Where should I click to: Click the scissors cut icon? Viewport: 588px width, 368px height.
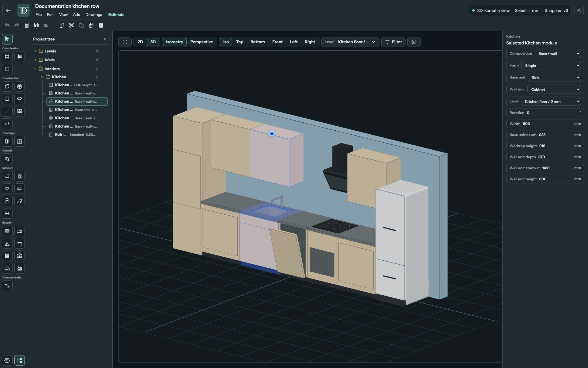pos(72,25)
